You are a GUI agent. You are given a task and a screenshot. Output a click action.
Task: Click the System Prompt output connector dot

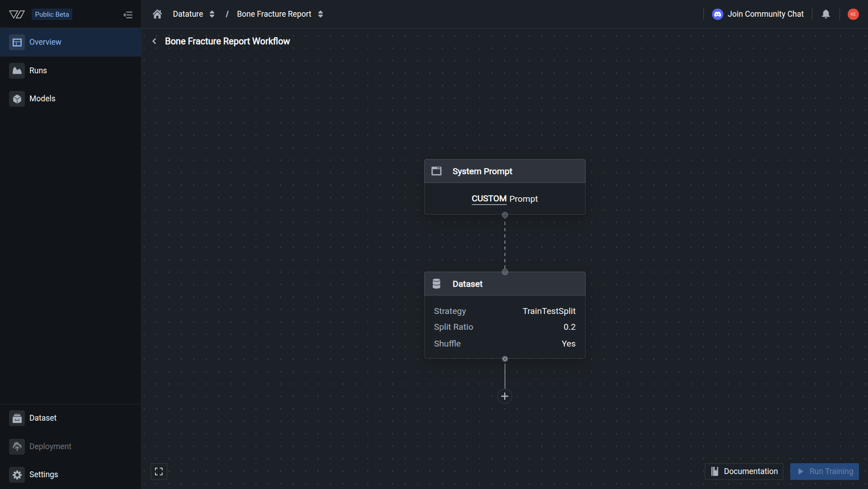pos(505,215)
